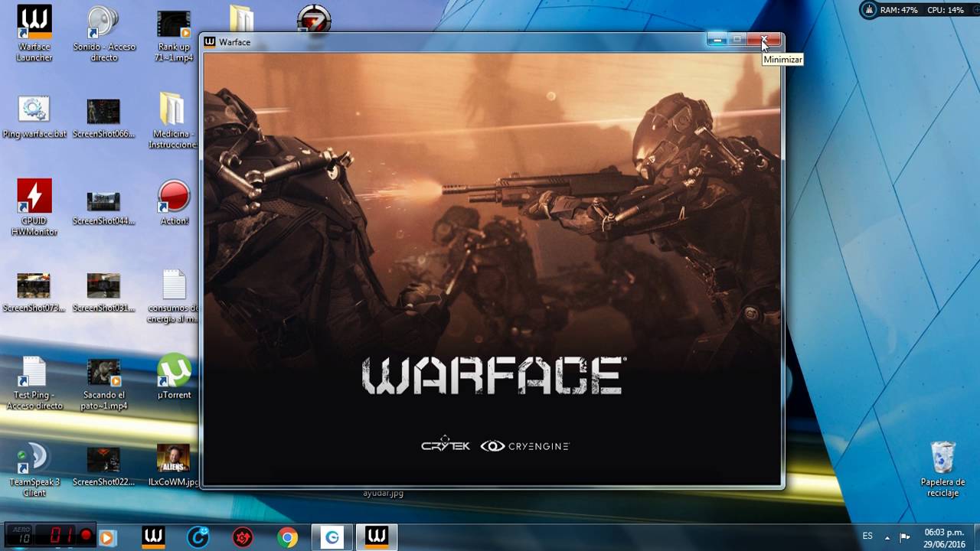Open the TeamSpeak 3 Client shortcut
Screen dimensions: 980x551
click(x=34, y=470)
